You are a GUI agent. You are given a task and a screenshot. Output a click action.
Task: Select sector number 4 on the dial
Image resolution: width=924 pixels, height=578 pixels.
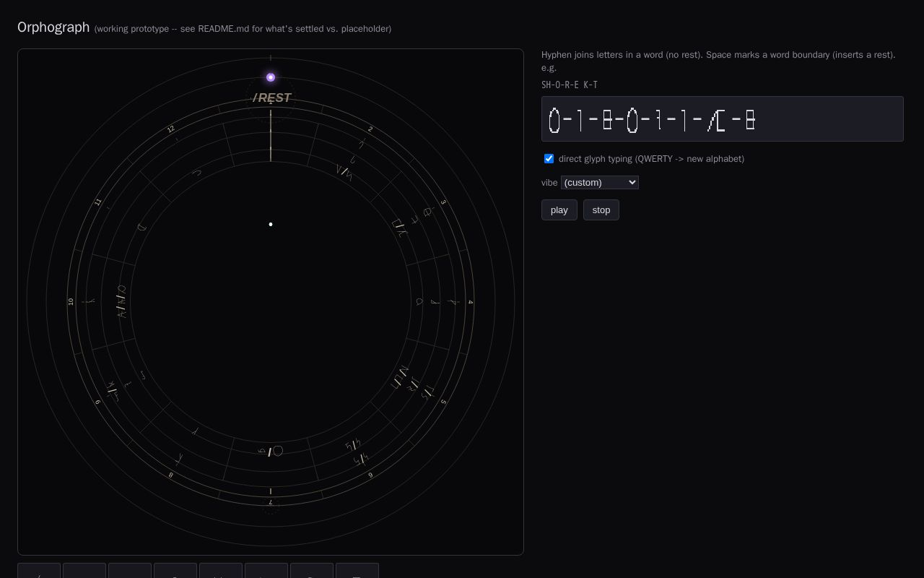pos(470,302)
